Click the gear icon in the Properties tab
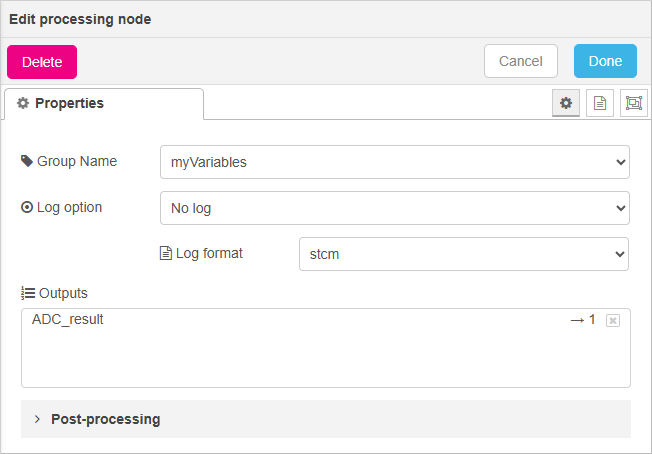Image resolution: width=652 pixels, height=454 pixels. pyautogui.click(x=23, y=103)
